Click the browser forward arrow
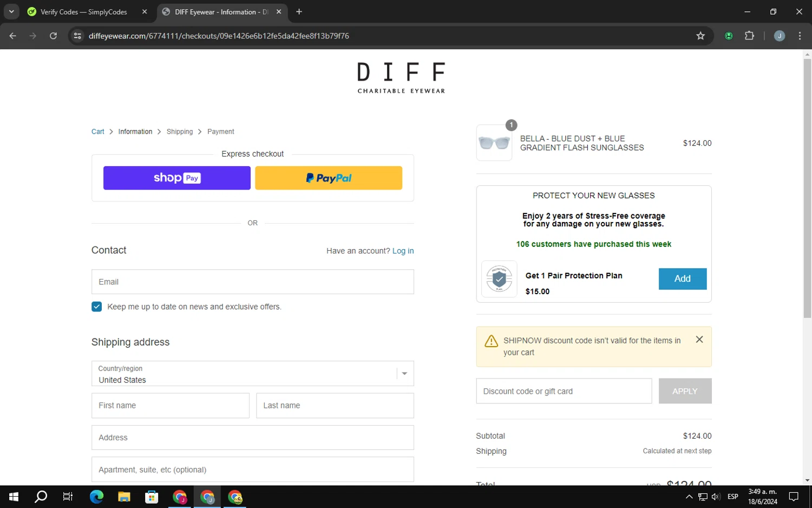812x508 pixels. (33, 36)
